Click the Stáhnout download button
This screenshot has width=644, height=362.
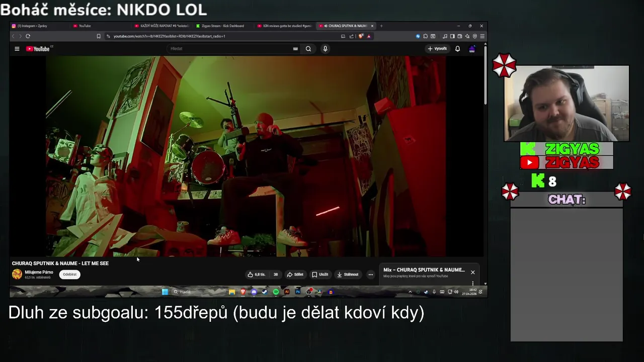(x=348, y=275)
